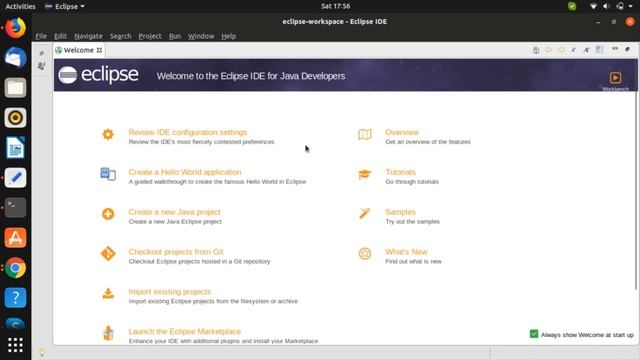This screenshot has height=360, width=640.
Task: Click the Eclipse logo in banner
Action: tap(98, 75)
